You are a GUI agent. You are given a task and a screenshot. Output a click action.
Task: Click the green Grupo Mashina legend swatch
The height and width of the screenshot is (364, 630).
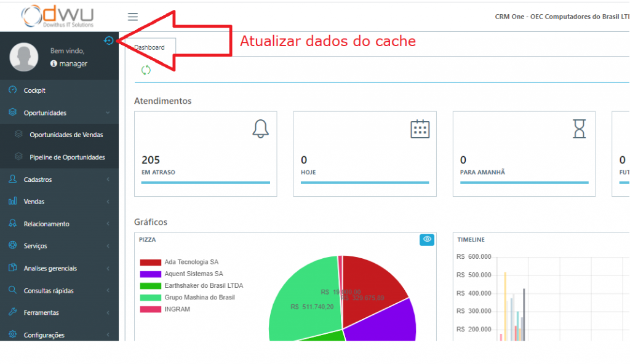click(150, 298)
